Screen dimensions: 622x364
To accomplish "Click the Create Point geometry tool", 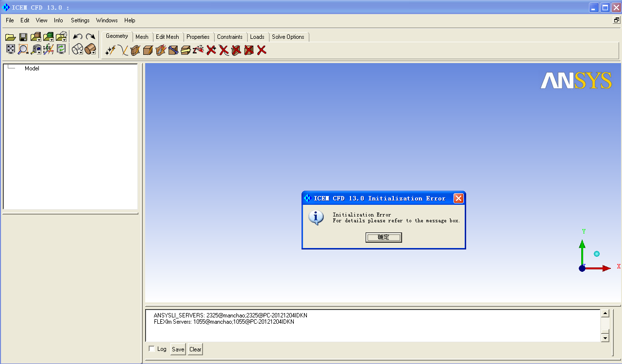I will point(110,50).
